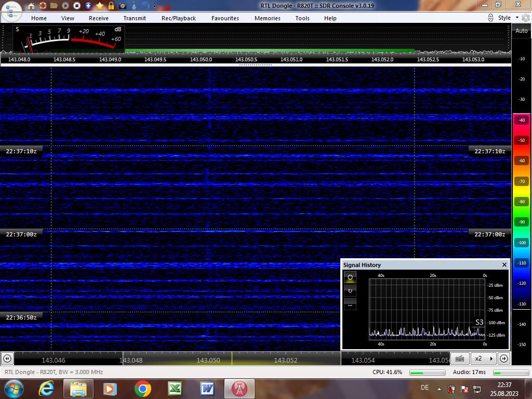
Task: Click the DE language indicator in tray
Action: [424, 388]
